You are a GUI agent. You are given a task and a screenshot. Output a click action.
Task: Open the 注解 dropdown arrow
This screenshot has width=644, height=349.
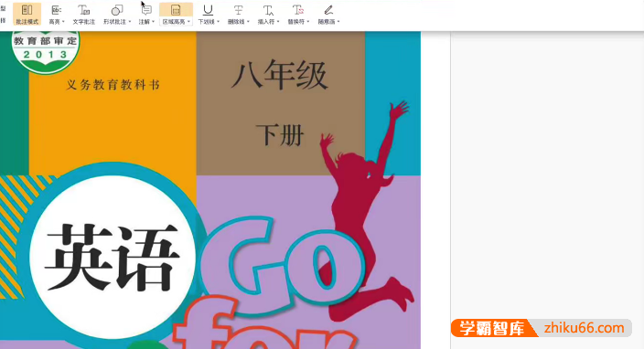coord(153,22)
